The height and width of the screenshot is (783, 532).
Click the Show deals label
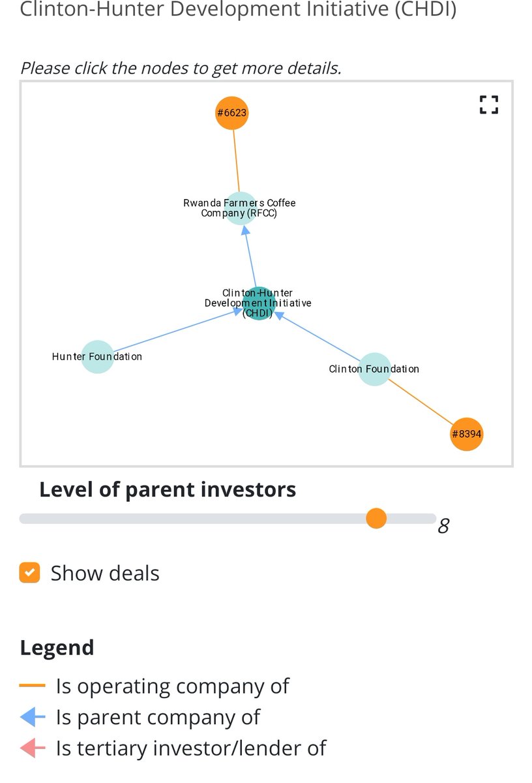click(x=105, y=573)
